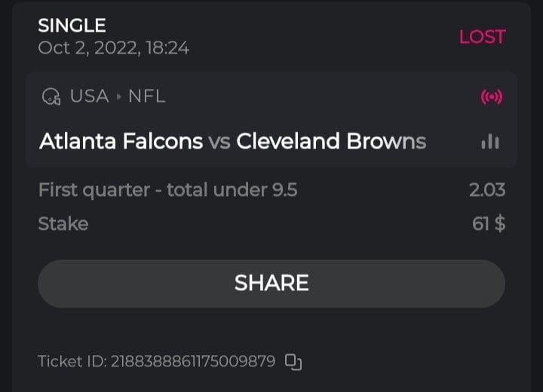Click the arrow between USA and NFL

[x=118, y=96]
